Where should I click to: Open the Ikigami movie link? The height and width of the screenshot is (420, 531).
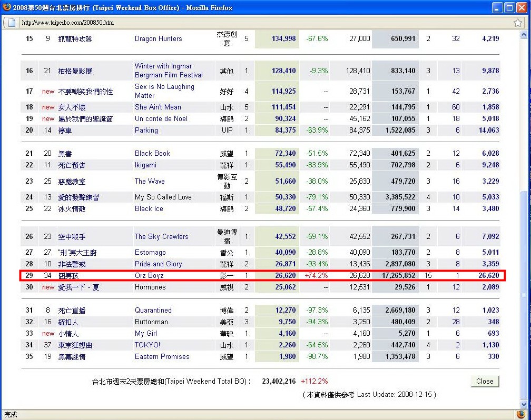[145, 165]
